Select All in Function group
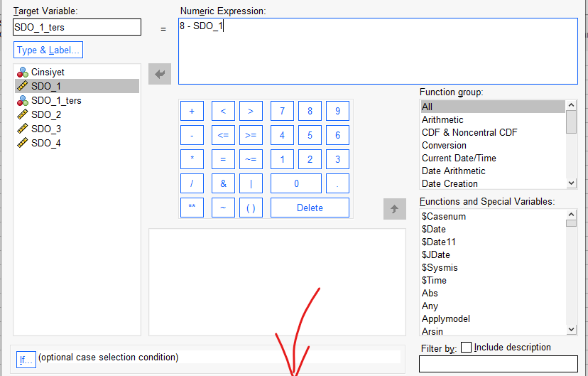This screenshot has width=588, height=376. coord(493,107)
